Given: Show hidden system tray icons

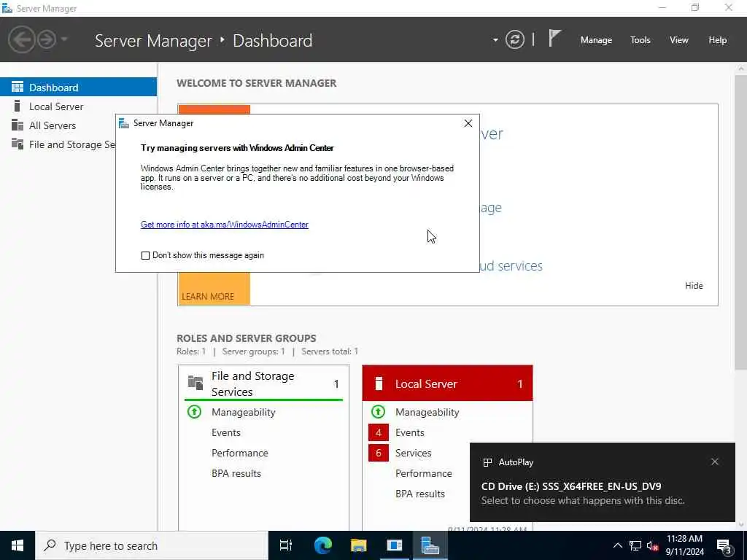Looking at the screenshot, I should tap(617, 545).
